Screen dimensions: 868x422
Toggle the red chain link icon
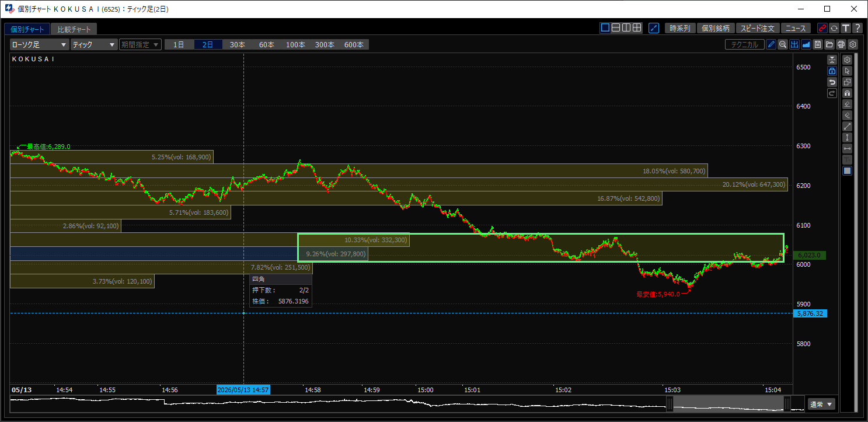822,28
